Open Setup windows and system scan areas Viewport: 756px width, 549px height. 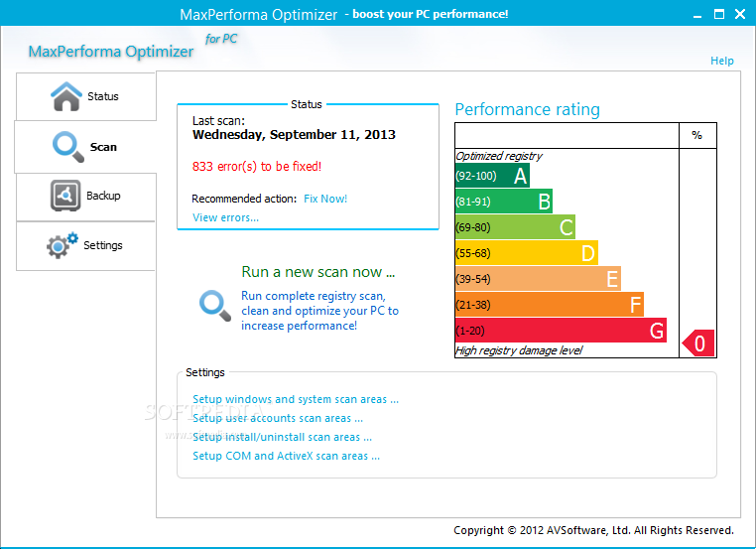295,399
